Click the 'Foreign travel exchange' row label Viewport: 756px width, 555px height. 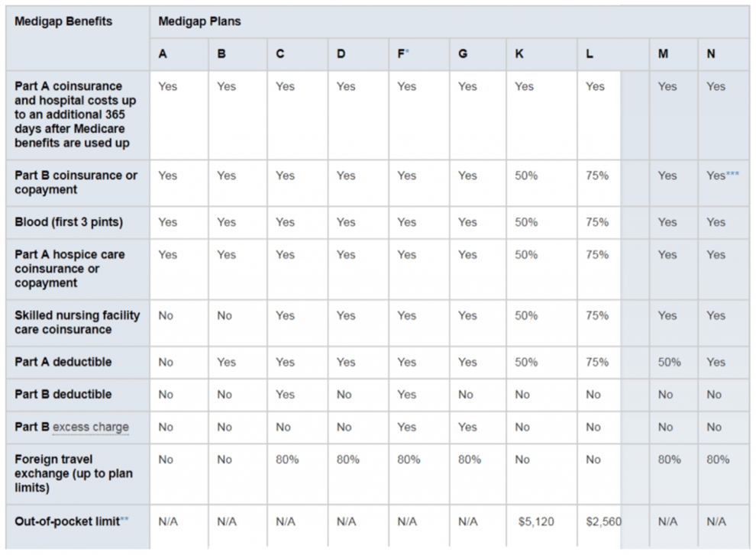pos(73,473)
